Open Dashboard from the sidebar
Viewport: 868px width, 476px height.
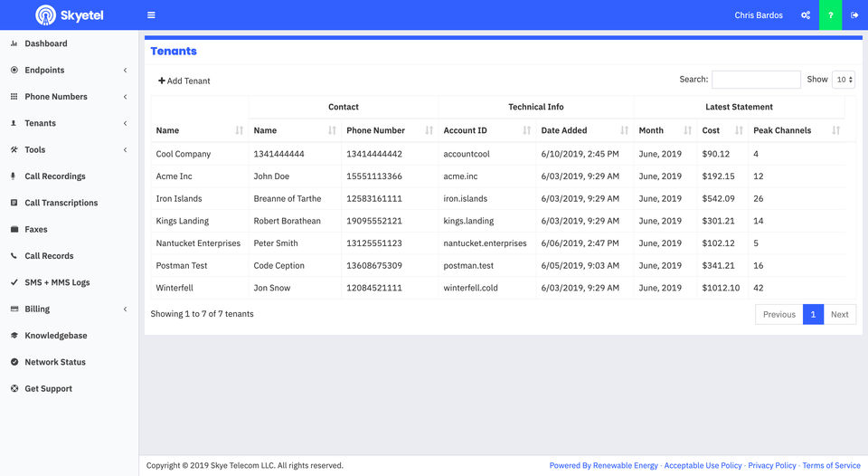[46, 43]
